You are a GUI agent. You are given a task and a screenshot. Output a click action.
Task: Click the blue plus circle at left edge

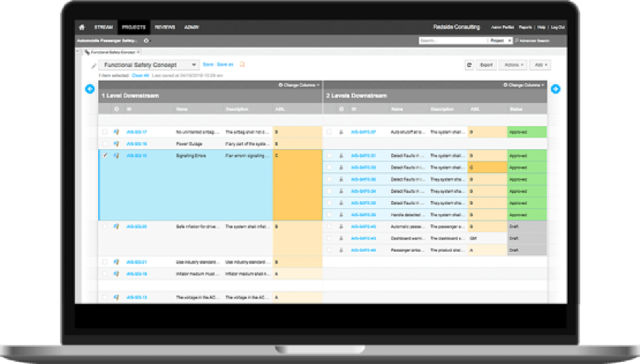pos(90,89)
